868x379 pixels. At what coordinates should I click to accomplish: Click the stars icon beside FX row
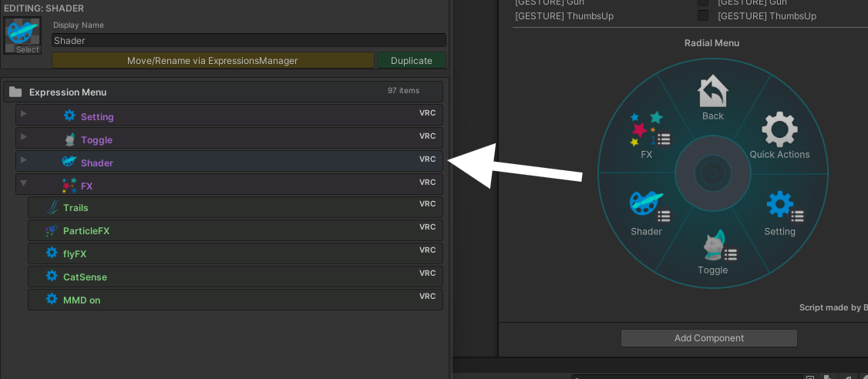tap(69, 185)
